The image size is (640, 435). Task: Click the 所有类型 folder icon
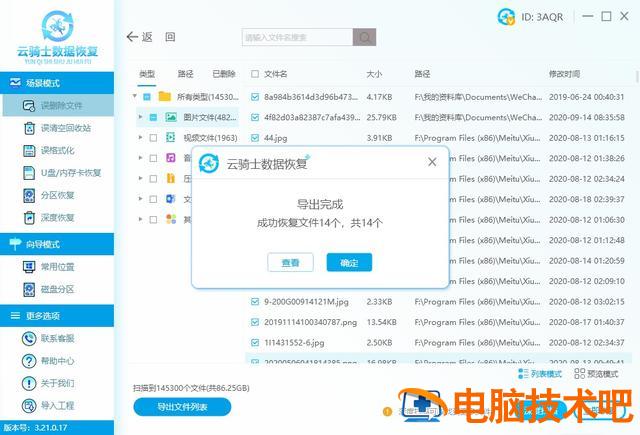pos(164,97)
